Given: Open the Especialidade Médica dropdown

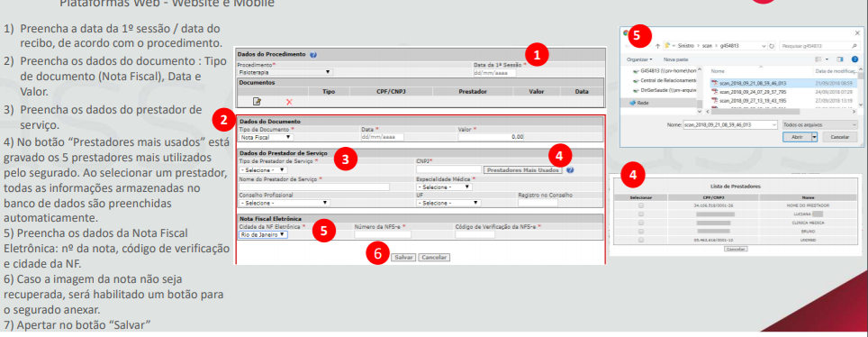Looking at the screenshot, I should (444, 187).
